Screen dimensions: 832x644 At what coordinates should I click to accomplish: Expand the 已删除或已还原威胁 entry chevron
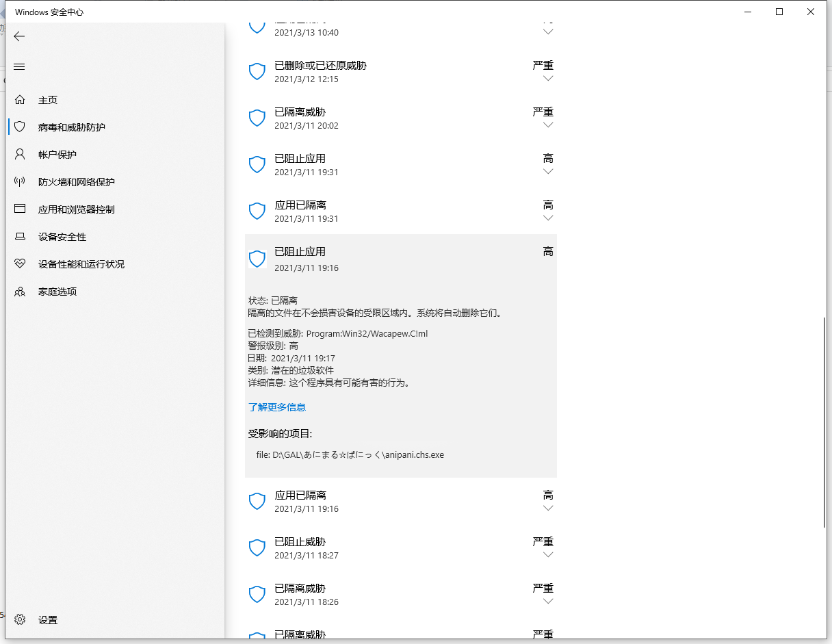(547, 79)
